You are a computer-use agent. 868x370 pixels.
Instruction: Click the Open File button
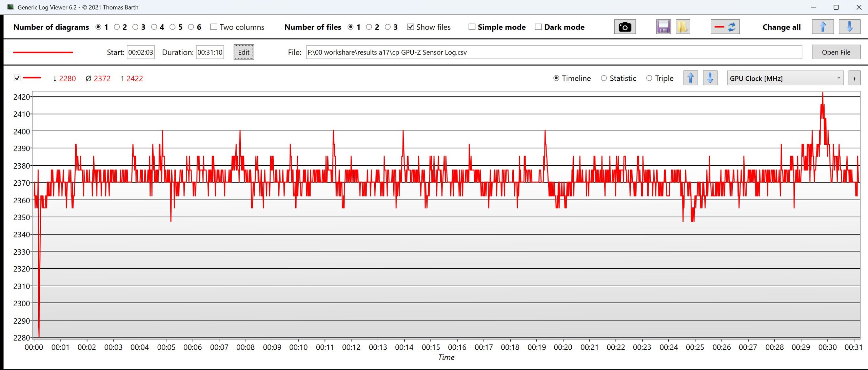pyautogui.click(x=836, y=52)
